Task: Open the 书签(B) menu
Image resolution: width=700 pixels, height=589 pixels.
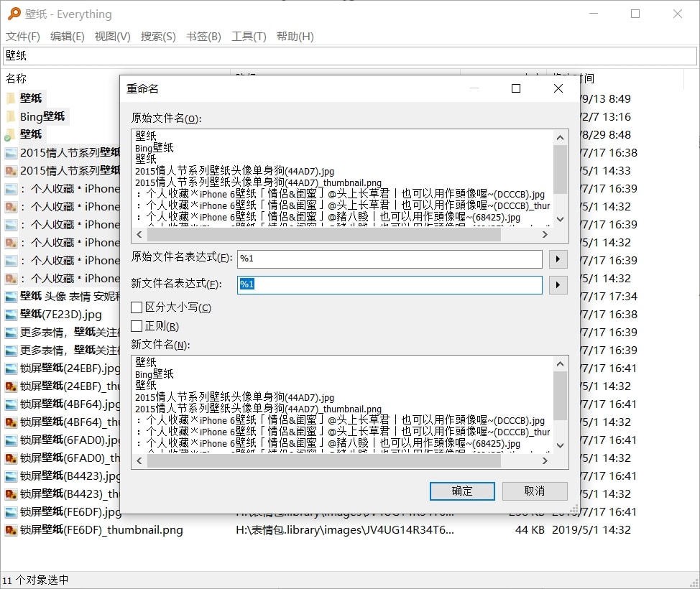Action: [x=203, y=37]
